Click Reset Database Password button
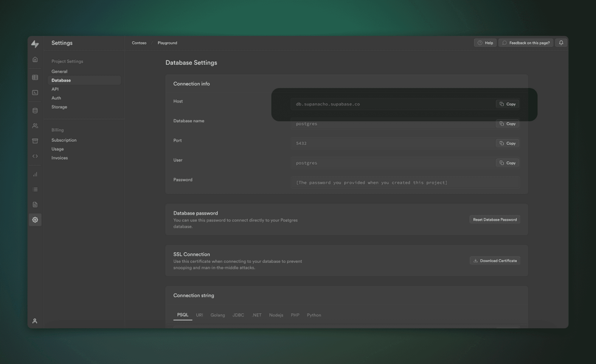Viewport: 596px width, 364px height. tap(495, 220)
